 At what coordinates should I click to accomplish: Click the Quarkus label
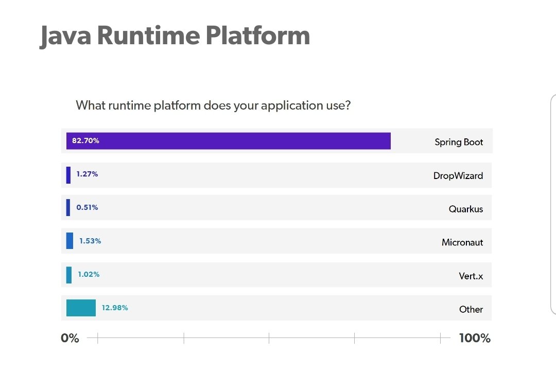pos(465,209)
